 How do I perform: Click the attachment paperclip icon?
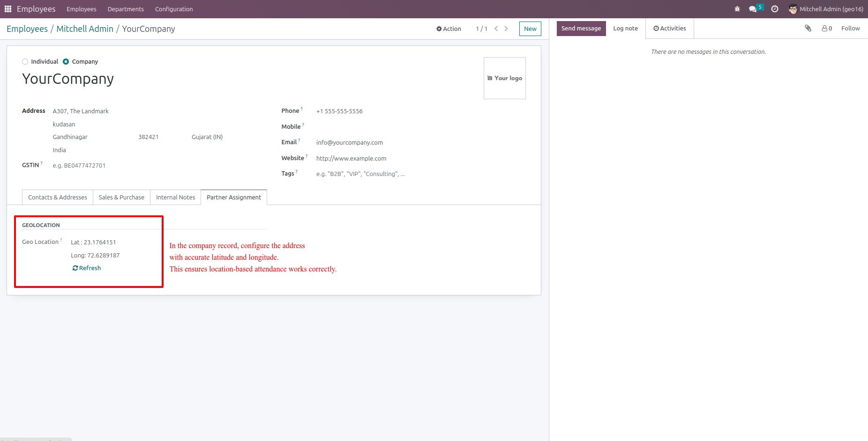808,28
